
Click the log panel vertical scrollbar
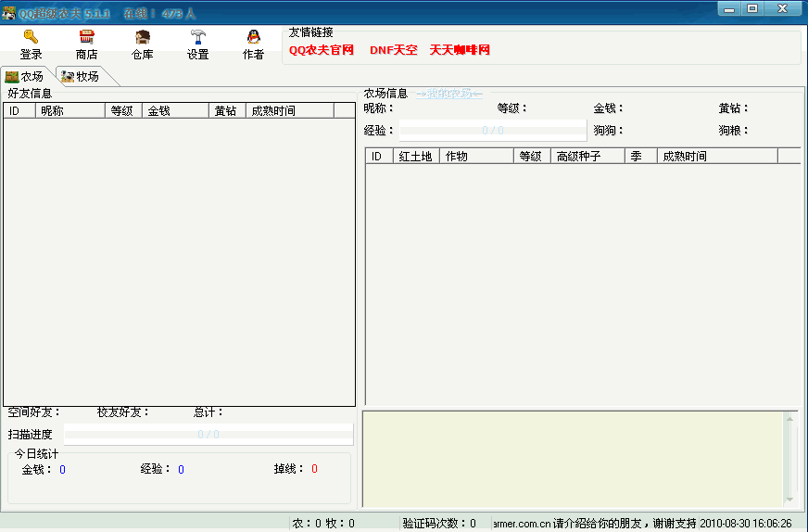coord(789,459)
